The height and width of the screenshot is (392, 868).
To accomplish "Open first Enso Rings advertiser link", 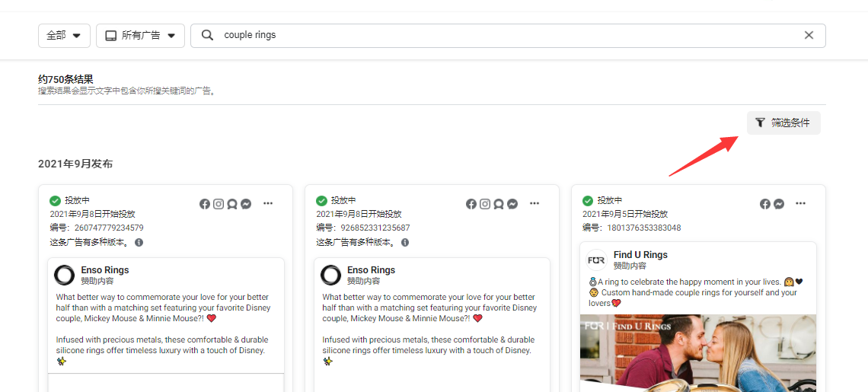I will coord(104,270).
